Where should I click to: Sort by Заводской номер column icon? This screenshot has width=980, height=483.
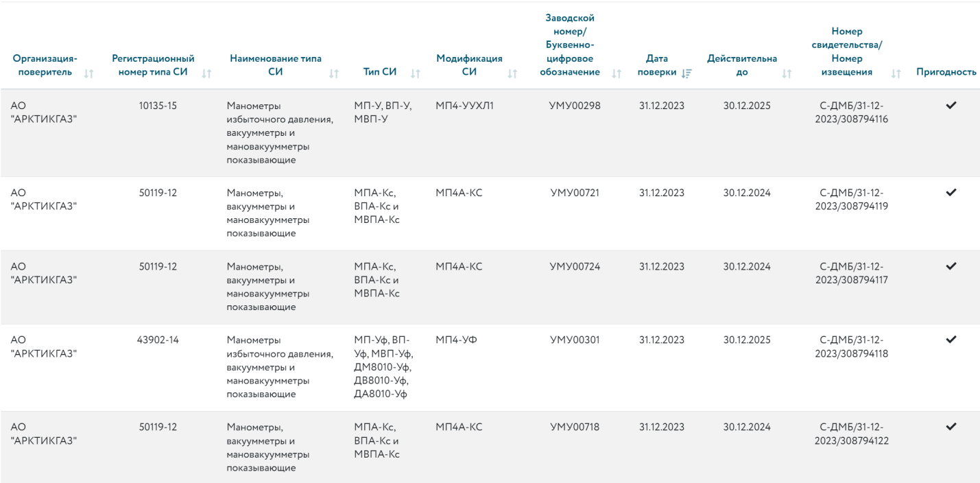coord(616,73)
